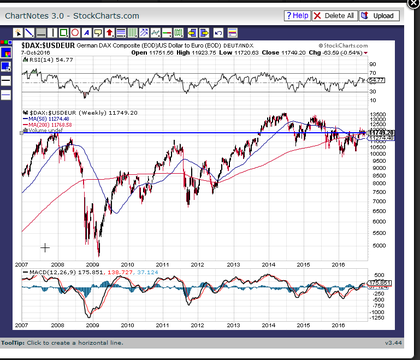Select the diagonal trendline tool
Image resolution: width=420 pixels, height=360 pixels.
[29, 33]
